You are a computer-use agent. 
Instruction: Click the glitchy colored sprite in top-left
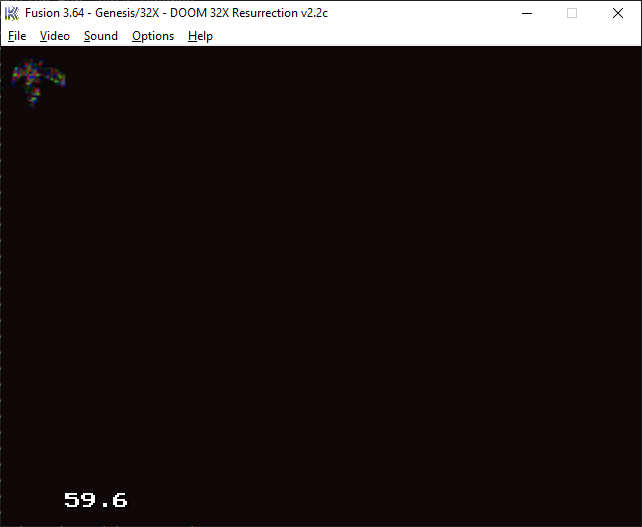(37, 81)
